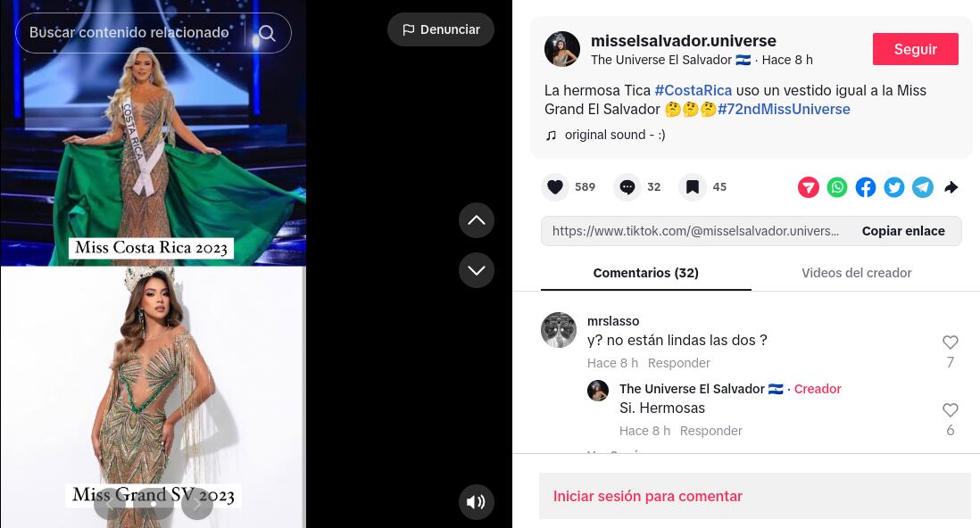
Task: Save the video with the bookmark icon
Action: (x=693, y=186)
